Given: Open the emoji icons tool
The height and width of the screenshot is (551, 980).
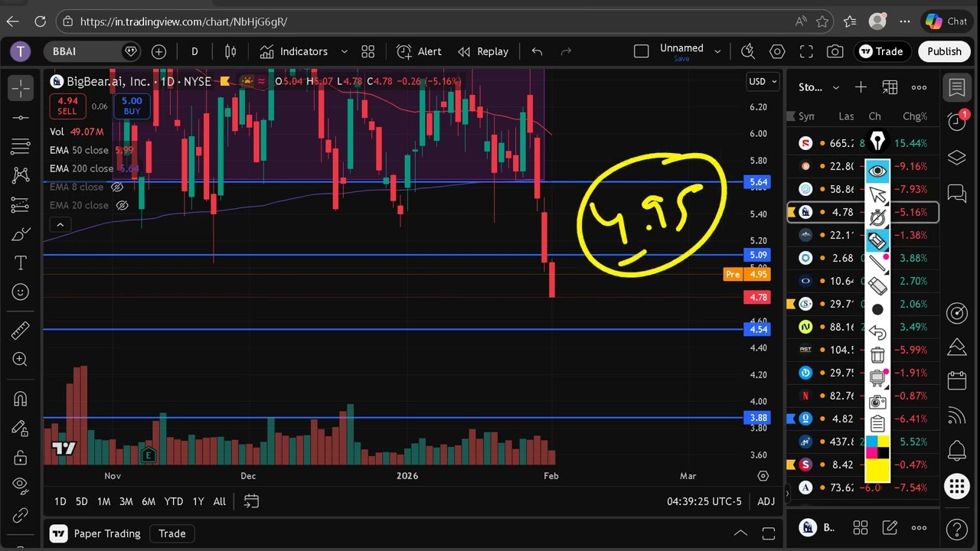Looking at the screenshot, I should tap(21, 292).
